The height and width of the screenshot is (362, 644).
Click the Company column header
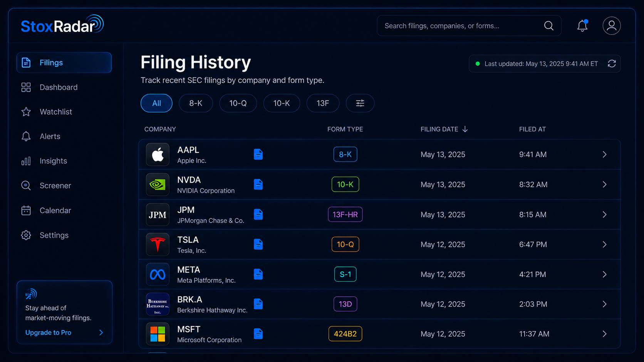(160, 129)
